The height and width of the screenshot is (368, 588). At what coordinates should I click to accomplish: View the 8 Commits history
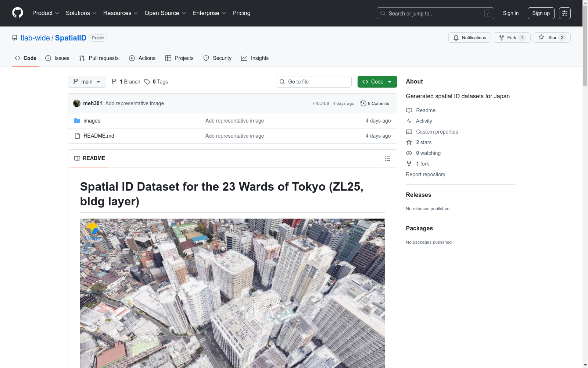(375, 103)
